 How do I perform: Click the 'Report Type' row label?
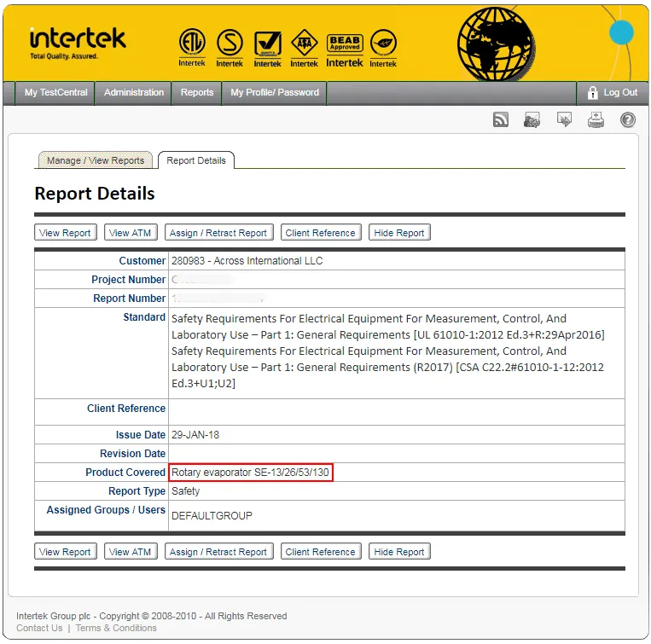click(x=137, y=490)
